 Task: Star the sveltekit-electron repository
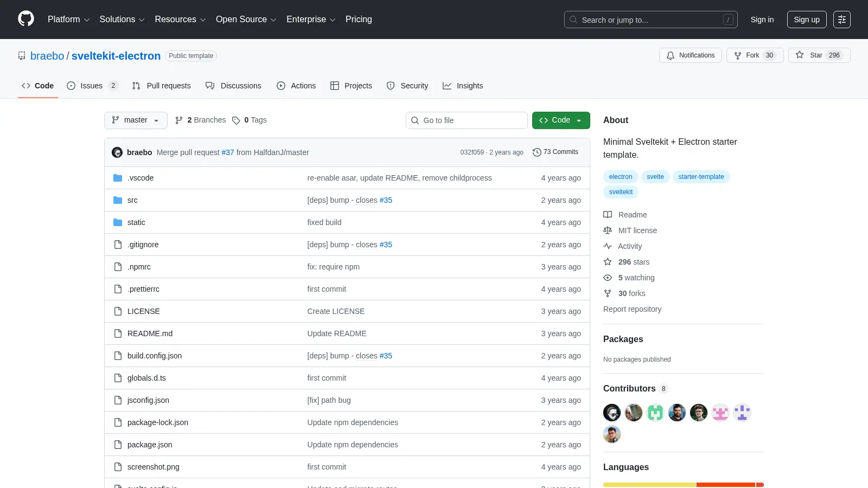819,55
